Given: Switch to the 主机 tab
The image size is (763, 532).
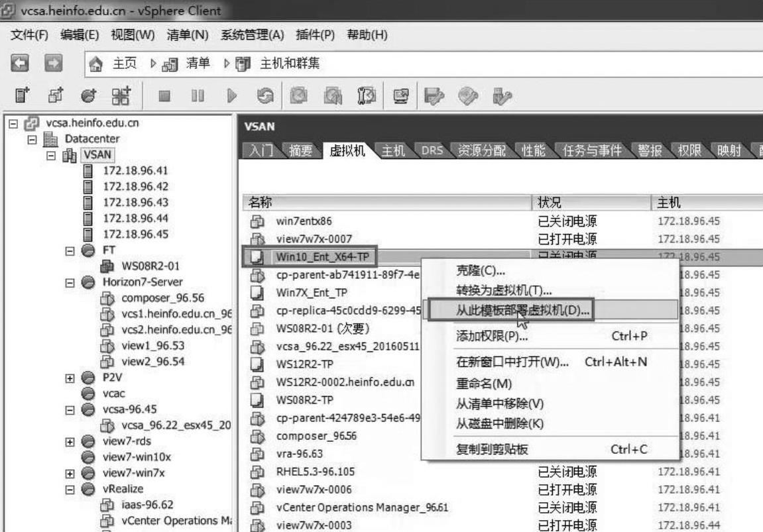Looking at the screenshot, I should coord(393,151).
